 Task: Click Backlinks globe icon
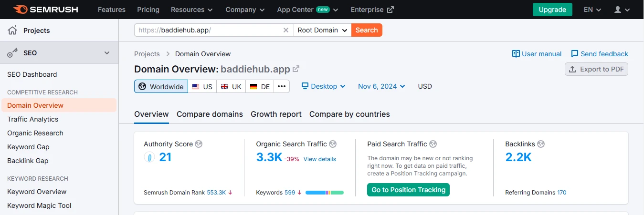click(x=541, y=144)
